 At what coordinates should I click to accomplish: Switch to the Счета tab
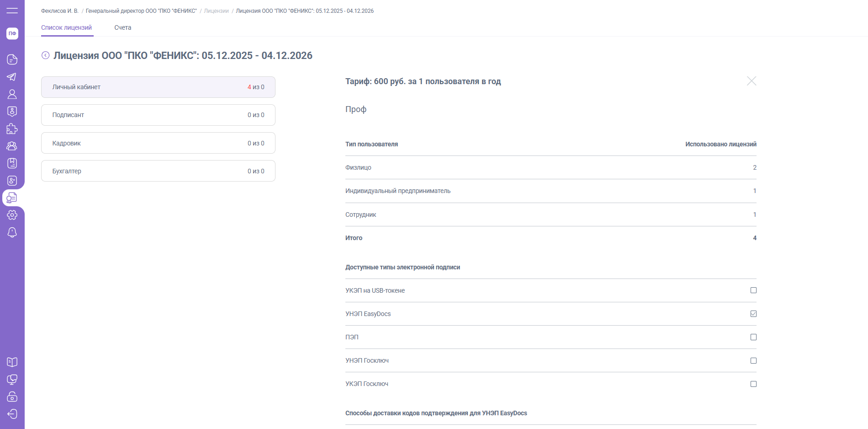point(122,27)
